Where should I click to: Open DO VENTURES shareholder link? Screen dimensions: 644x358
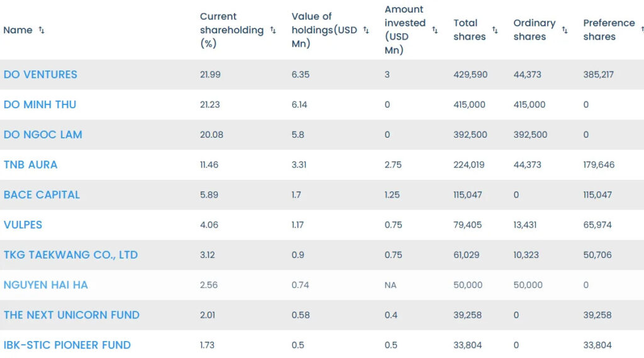coord(40,74)
